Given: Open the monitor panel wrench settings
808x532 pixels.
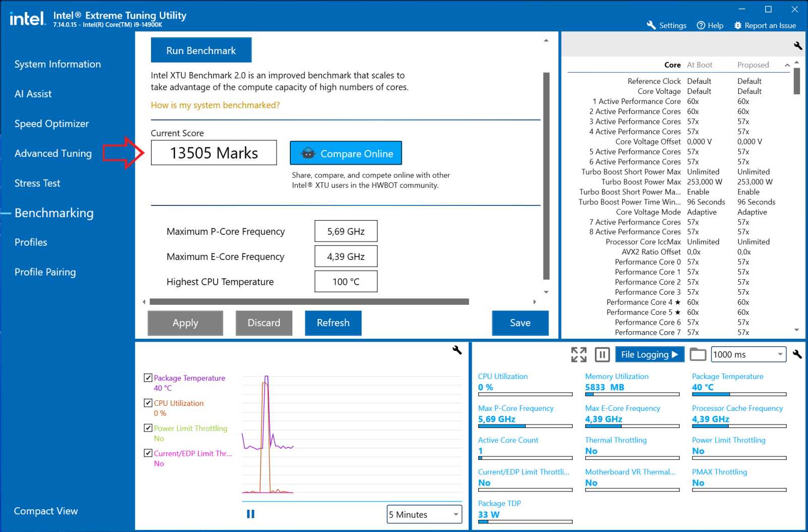Looking at the screenshot, I should 797,354.
